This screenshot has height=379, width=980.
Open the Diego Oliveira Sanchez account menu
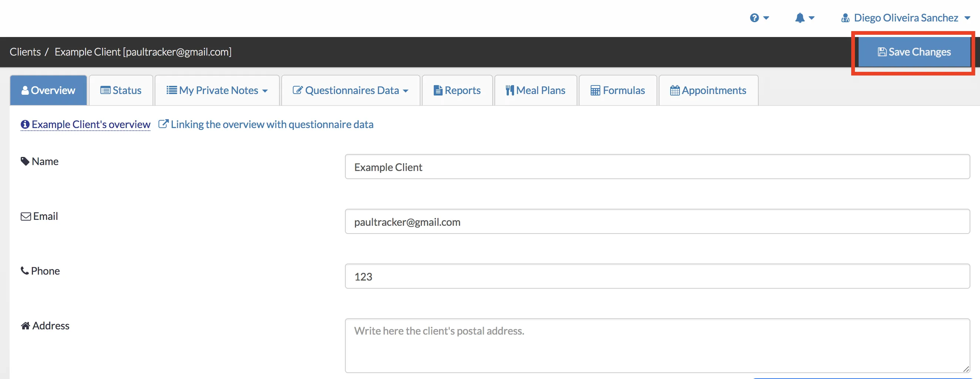[x=906, y=18]
